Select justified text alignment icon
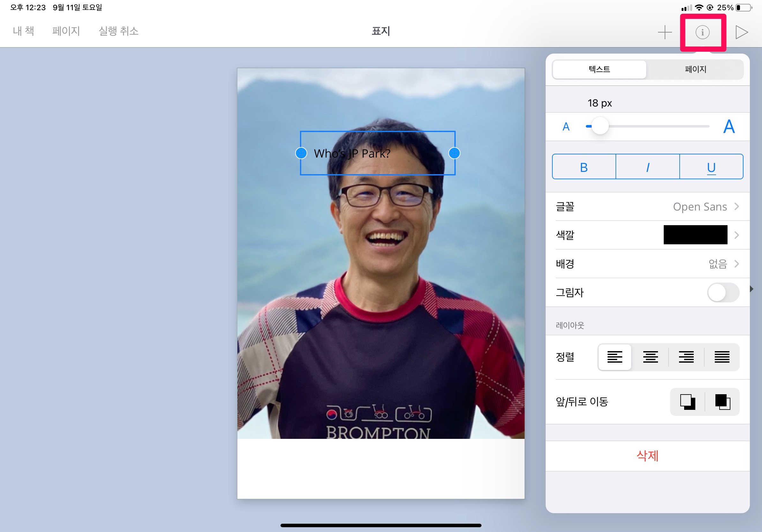The width and height of the screenshot is (762, 532). pos(722,357)
